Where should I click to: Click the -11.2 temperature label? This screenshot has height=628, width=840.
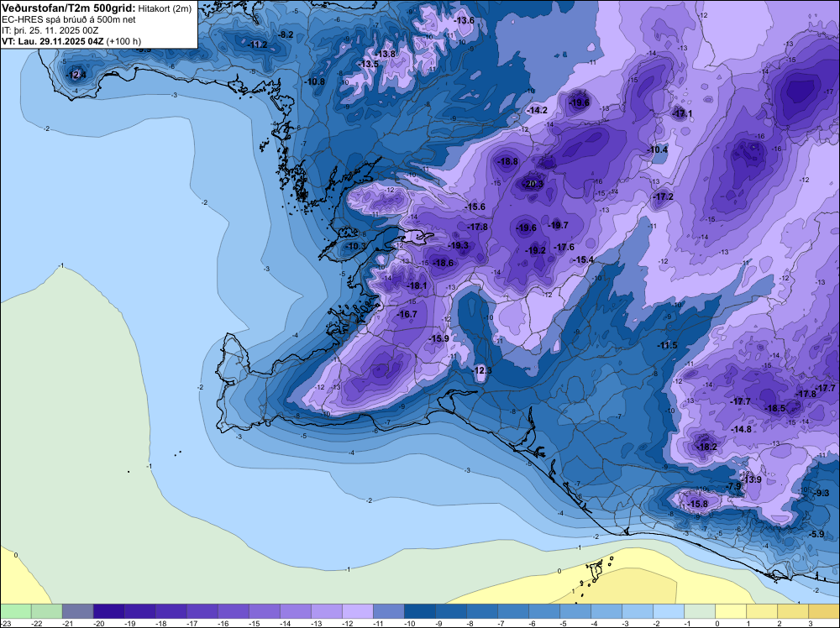tap(257, 45)
